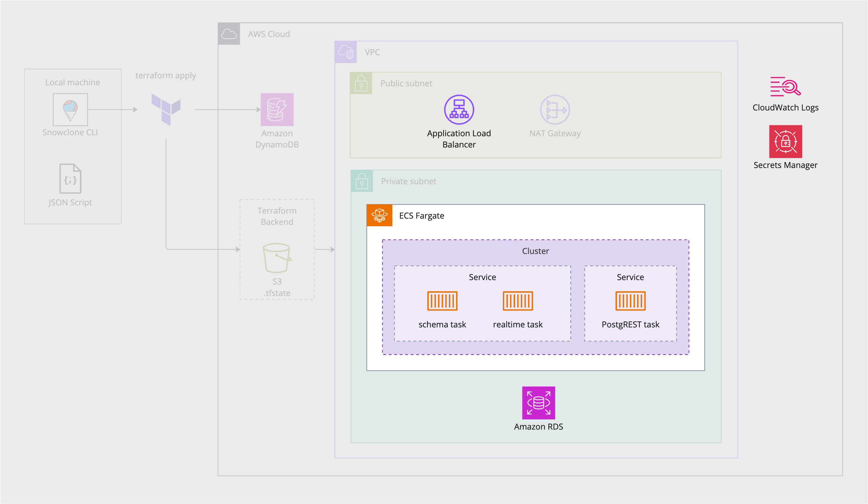The width and height of the screenshot is (868, 504).
Task: Click the Snowclone CLI snow cone icon
Action: tap(70, 109)
